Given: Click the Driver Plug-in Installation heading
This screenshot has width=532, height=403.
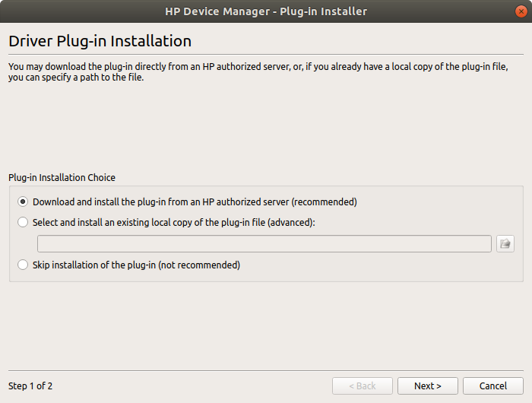Looking at the screenshot, I should [x=100, y=41].
